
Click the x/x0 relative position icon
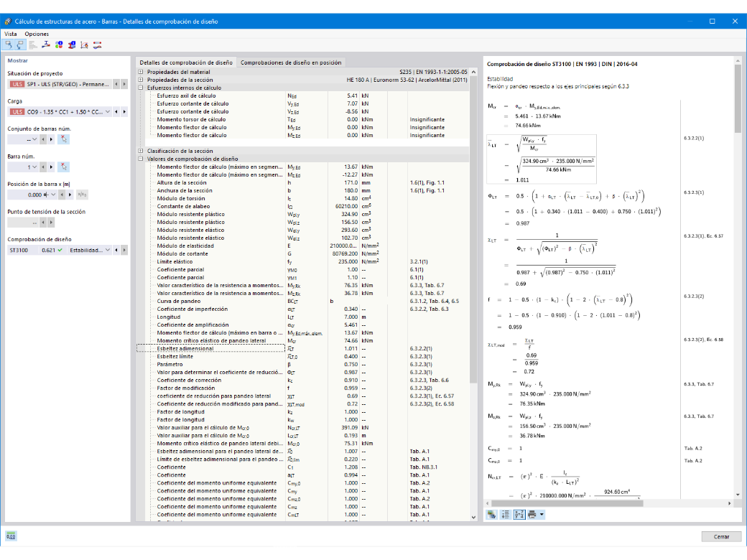tap(82, 195)
